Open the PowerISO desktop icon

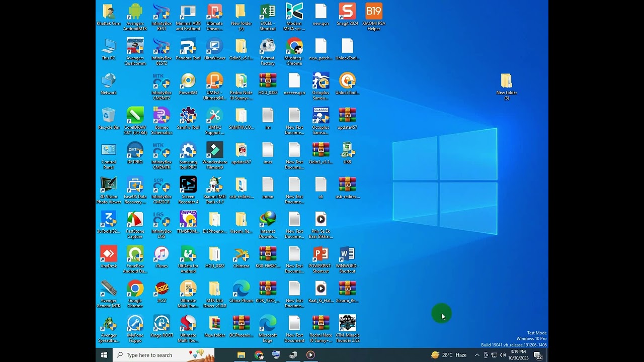[x=188, y=81]
